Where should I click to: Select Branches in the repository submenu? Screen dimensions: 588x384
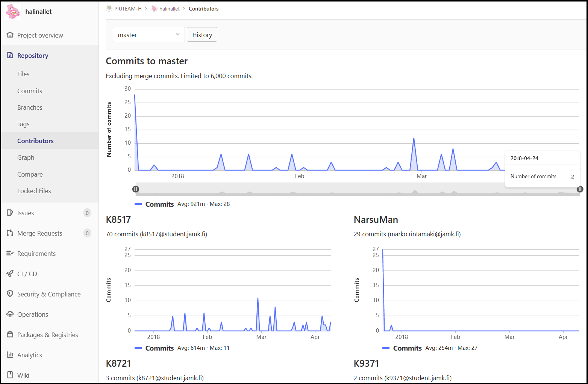coord(30,107)
